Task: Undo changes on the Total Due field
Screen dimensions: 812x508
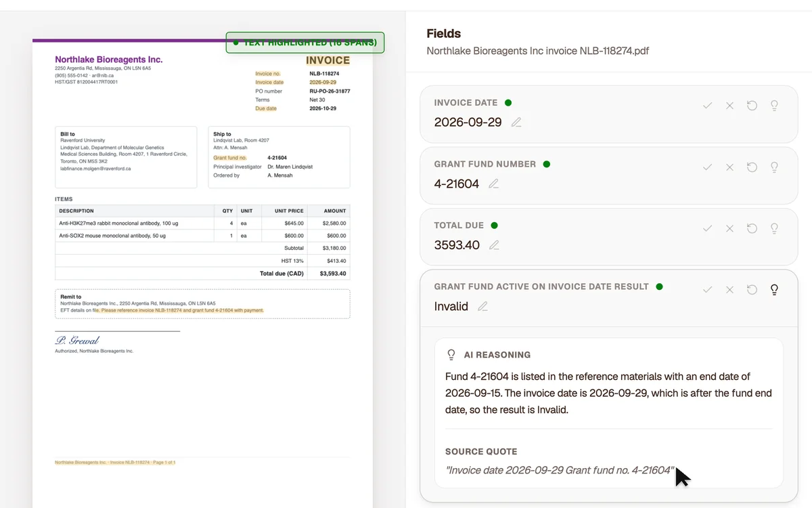Action: (x=752, y=228)
